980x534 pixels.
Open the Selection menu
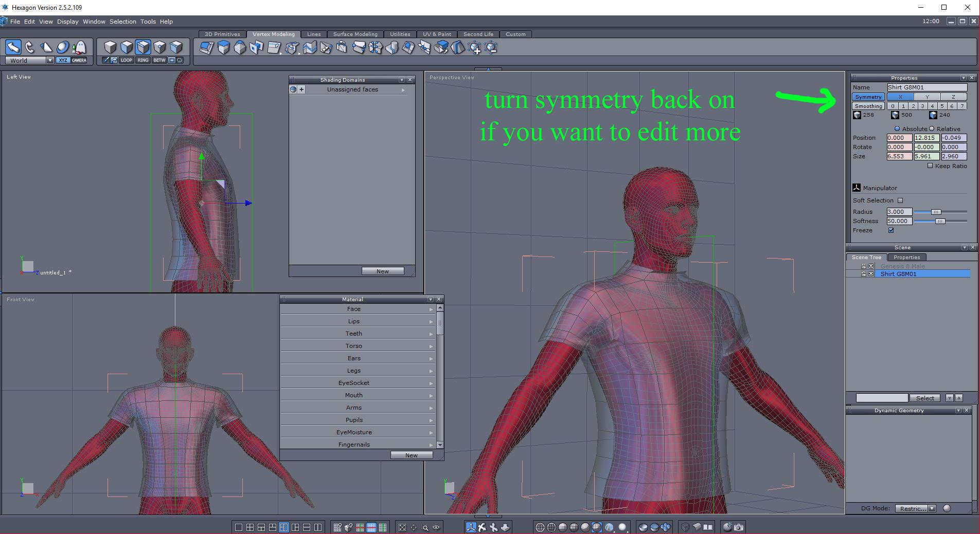(123, 22)
